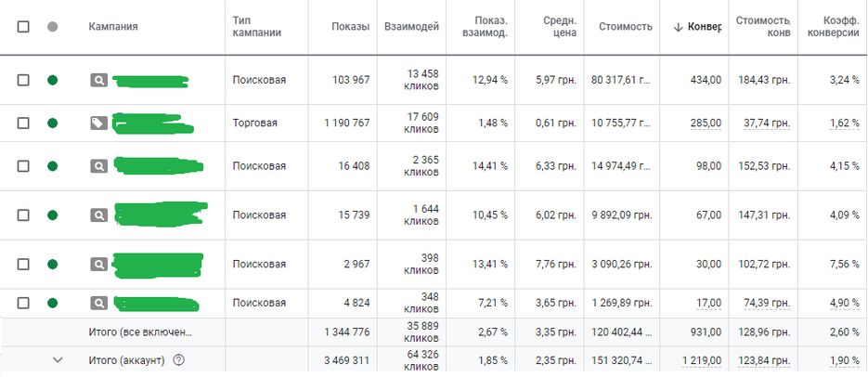The width and height of the screenshot is (868, 377).
Task: Select checkbox of the Торговая campaign row
Action: [x=23, y=123]
